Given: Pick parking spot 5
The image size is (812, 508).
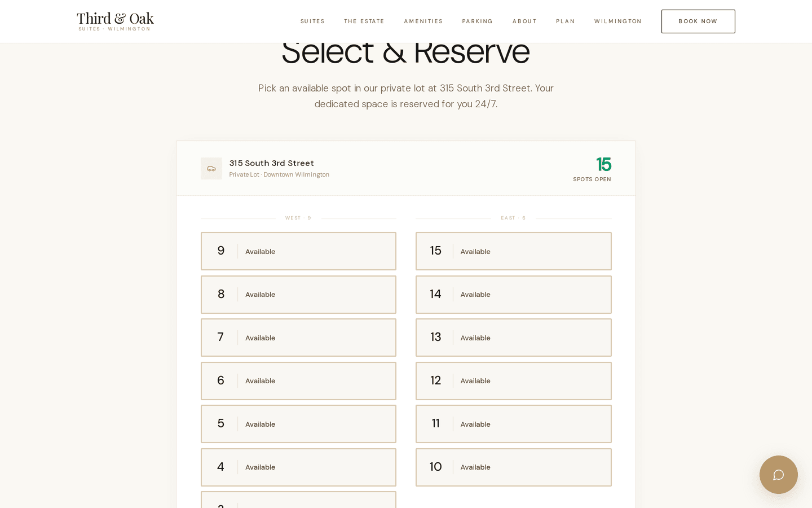Looking at the screenshot, I should [x=298, y=424].
